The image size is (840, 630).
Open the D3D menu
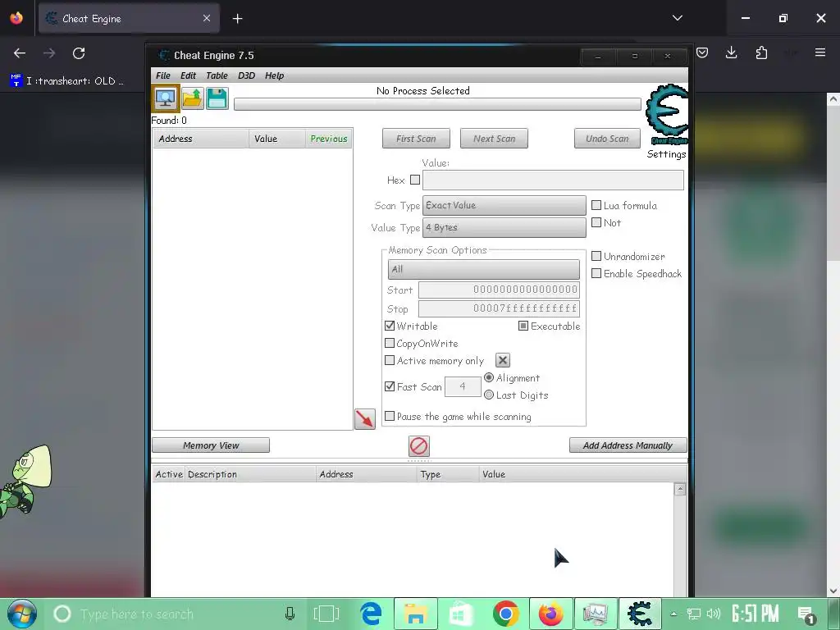[x=246, y=75]
